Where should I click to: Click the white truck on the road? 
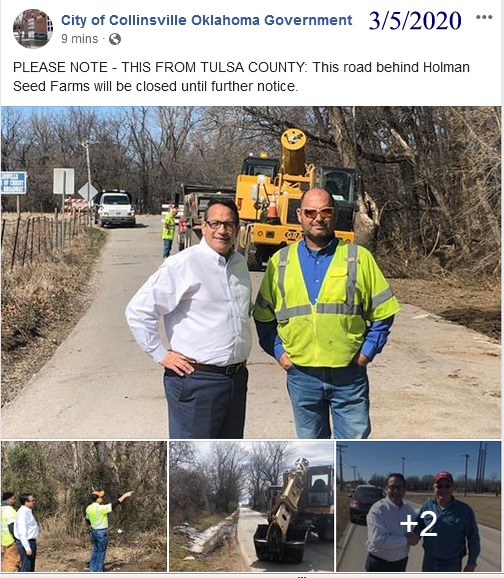click(x=114, y=208)
